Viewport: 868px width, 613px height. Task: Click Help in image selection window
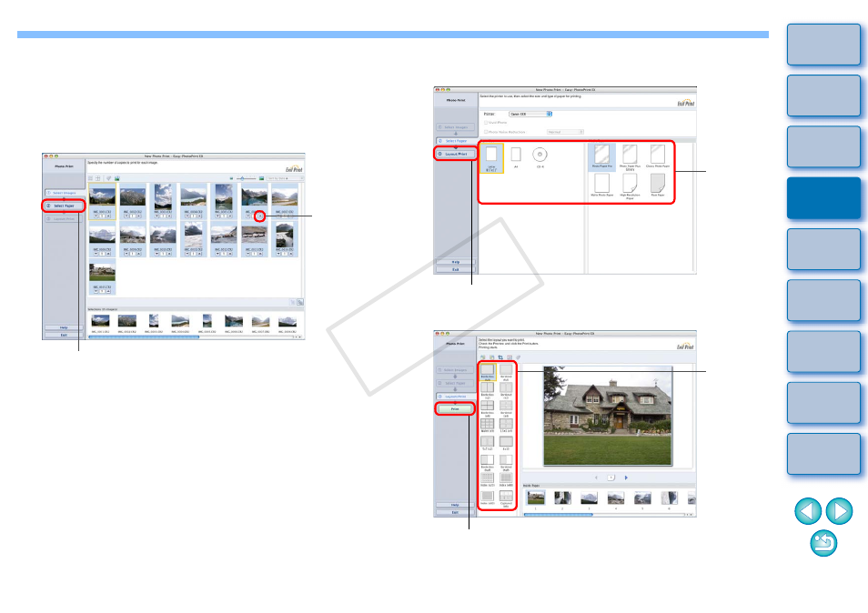pyautogui.click(x=64, y=327)
